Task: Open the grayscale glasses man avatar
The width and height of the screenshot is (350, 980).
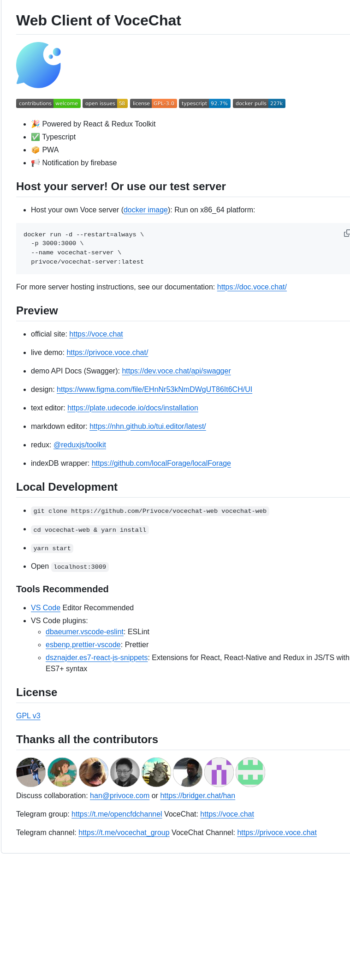Action: tap(125, 772)
